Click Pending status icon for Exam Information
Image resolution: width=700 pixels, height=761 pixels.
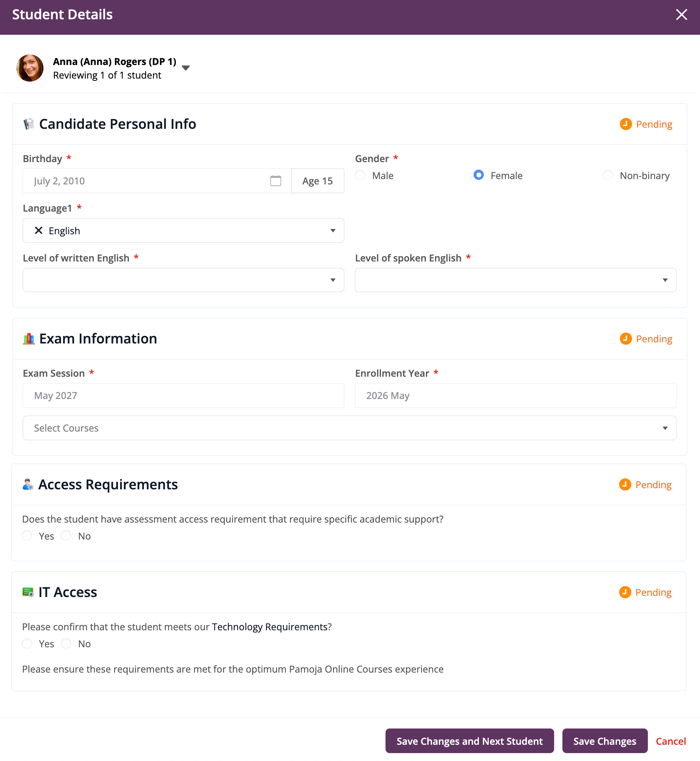point(626,339)
